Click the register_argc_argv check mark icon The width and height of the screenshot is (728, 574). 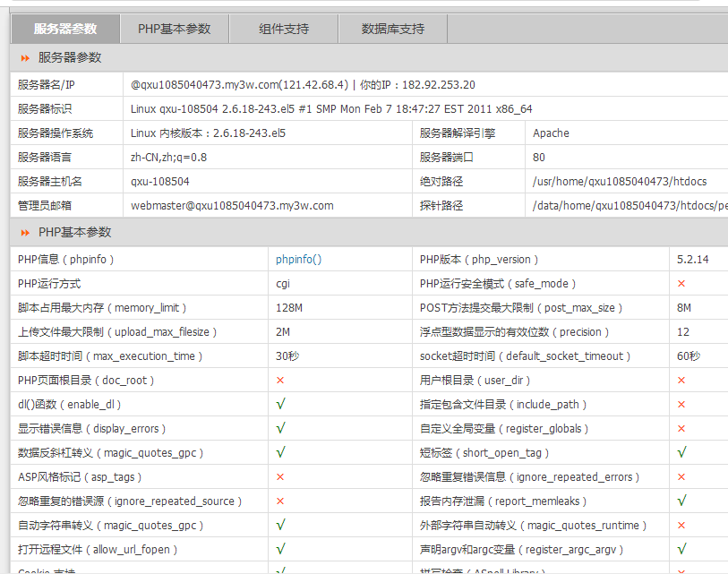coord(681,550)
